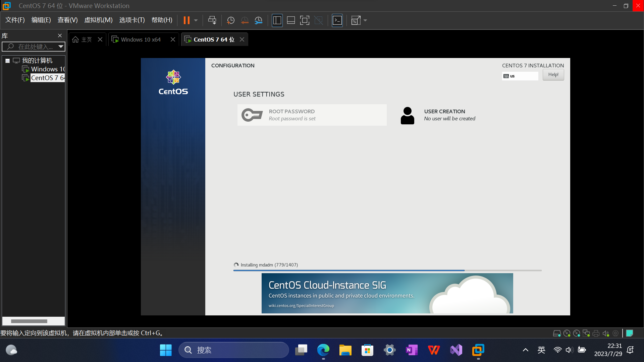Click the Send Ctrl+Alt+Del toolbar icon
The height and width of the screenshot is (362, 644).
pyautogui.click(x=212, y=20)
